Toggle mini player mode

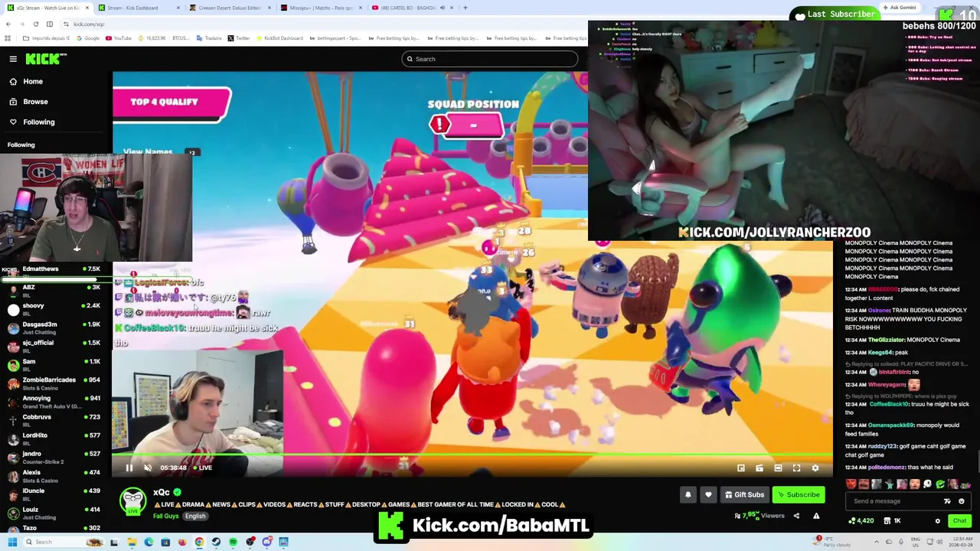click(x=740, y=468)
